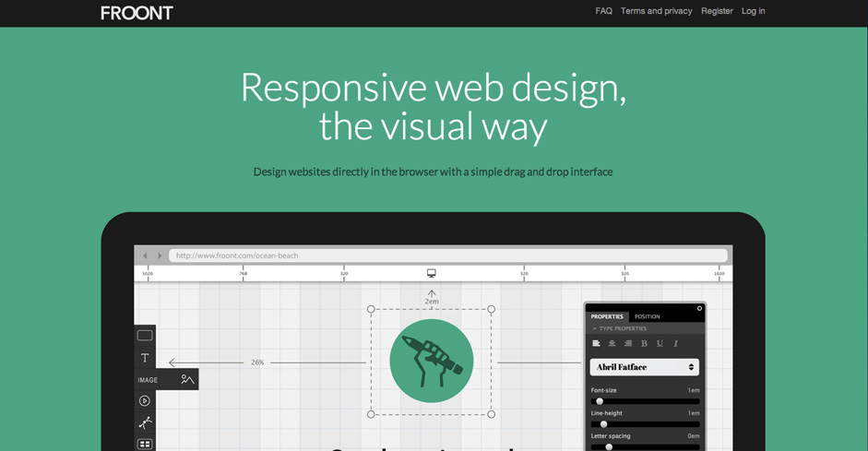Click the Font-size slider

click(645, 401)
